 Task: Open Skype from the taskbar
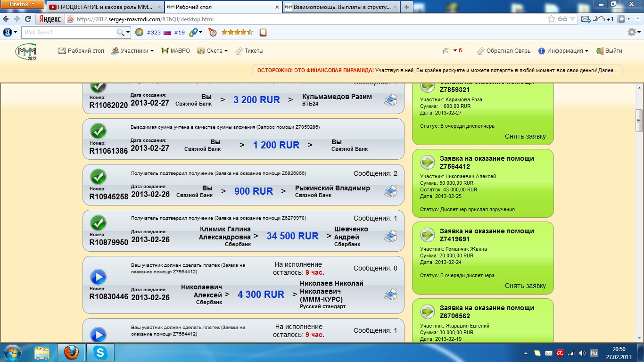[100, 353]
